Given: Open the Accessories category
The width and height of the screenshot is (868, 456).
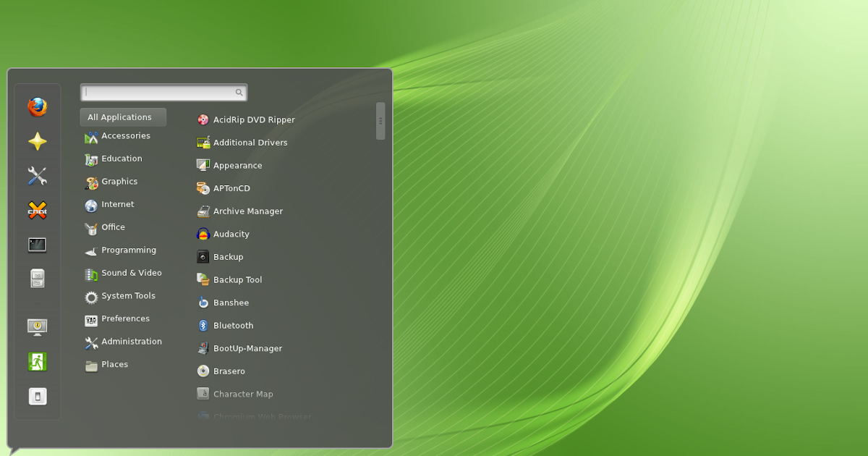Looking at the screenshot, I should click(x=125, y=136).
